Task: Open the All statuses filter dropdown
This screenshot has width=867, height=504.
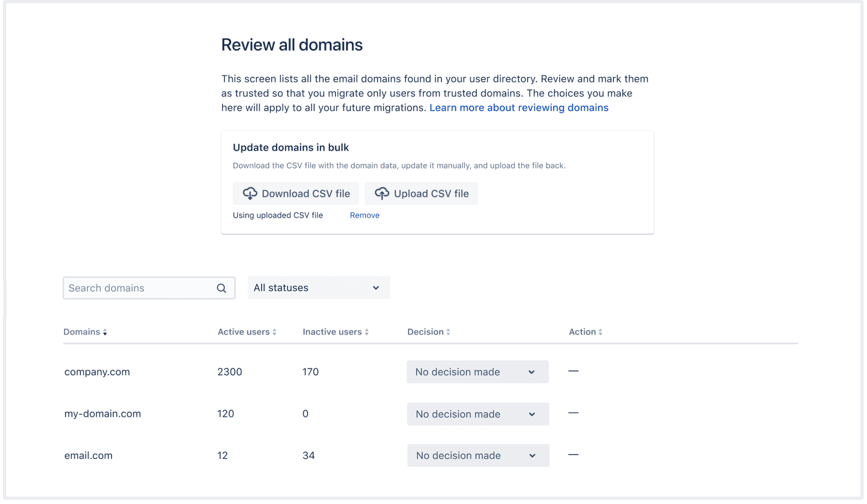Action: tap(318, 288)
